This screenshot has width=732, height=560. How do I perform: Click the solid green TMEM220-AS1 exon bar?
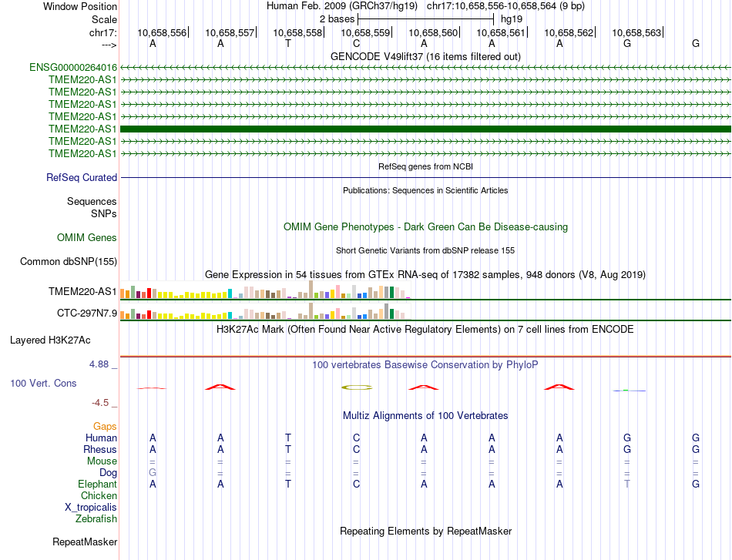click(x=425, y=129)
